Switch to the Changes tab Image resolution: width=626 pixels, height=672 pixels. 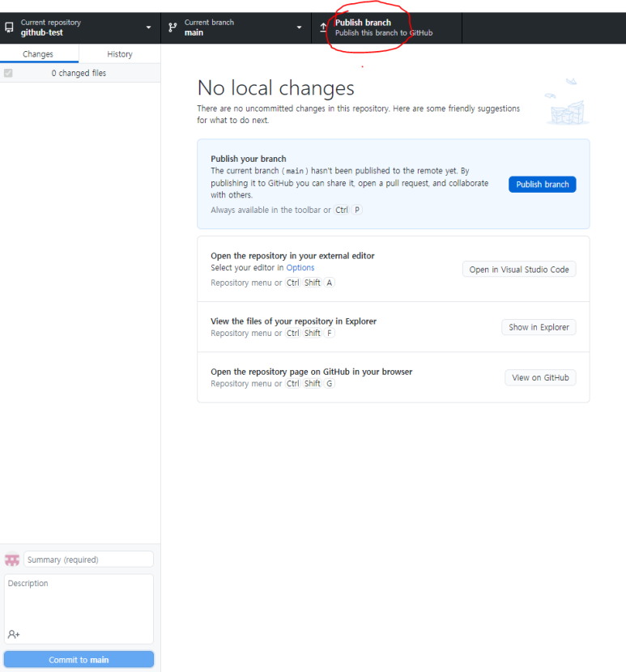point(39,54)
